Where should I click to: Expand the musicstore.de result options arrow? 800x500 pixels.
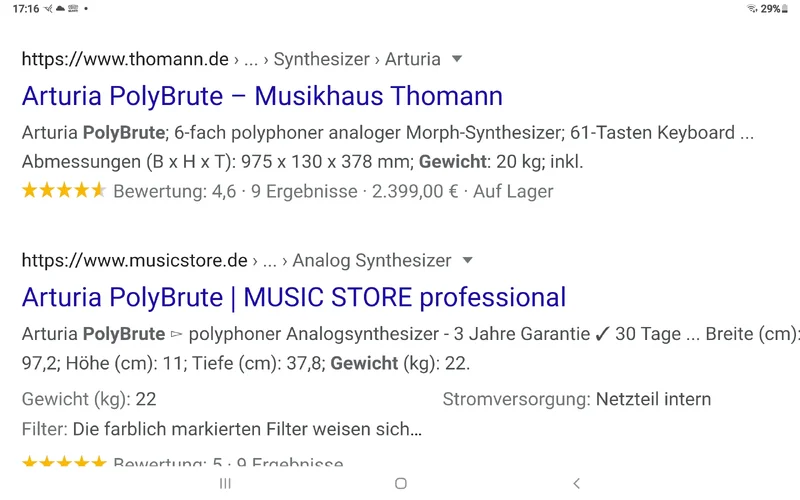pos(467,261)
